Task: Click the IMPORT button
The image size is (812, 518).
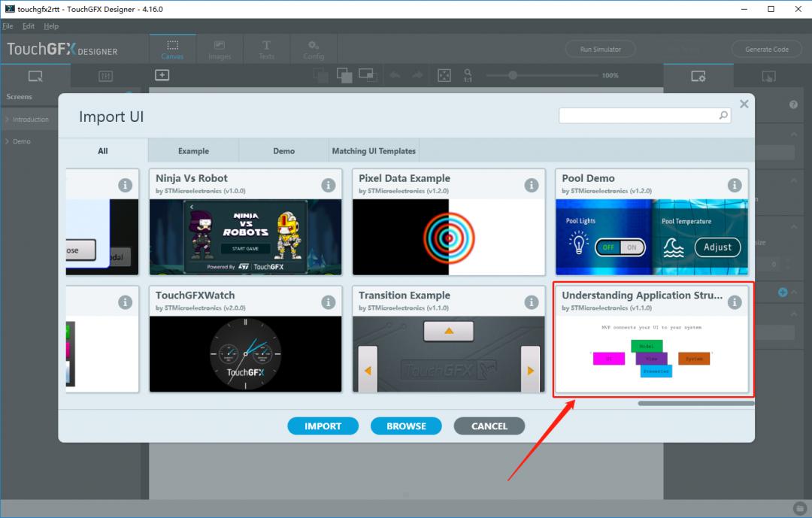Action: tap(323, 426)
